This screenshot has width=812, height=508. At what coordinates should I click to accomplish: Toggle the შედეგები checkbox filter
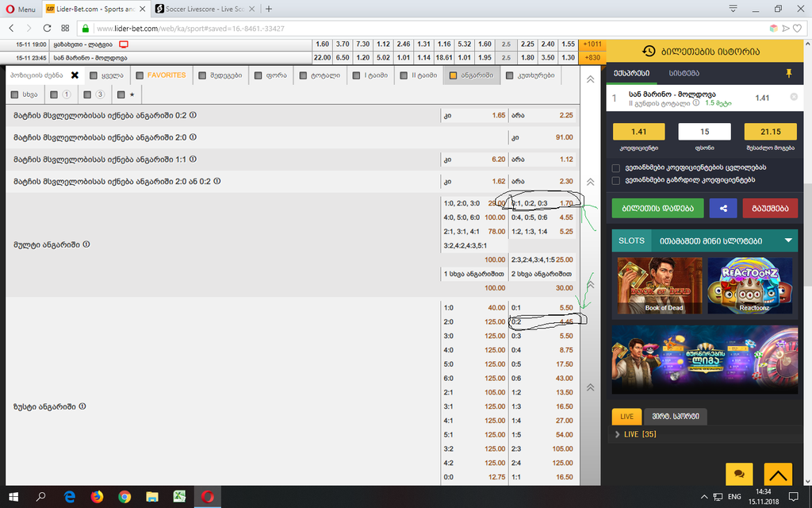tap(202, 75)
